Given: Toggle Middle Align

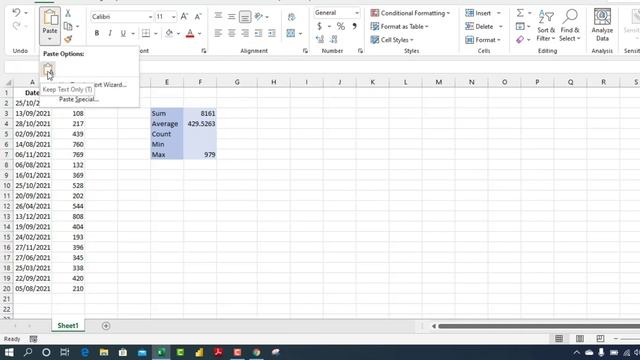Looking at the screenshot, I should 231,17.
